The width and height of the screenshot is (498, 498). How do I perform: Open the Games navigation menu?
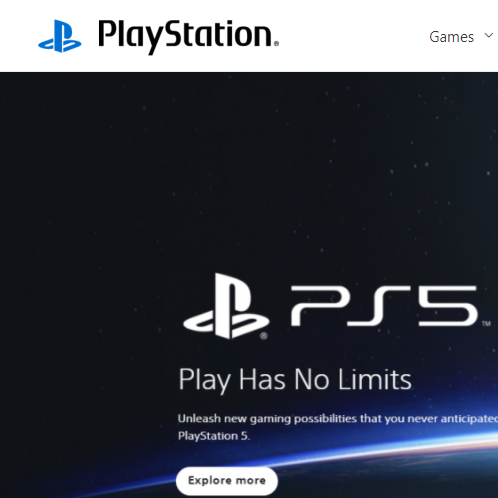pos(451,37)
